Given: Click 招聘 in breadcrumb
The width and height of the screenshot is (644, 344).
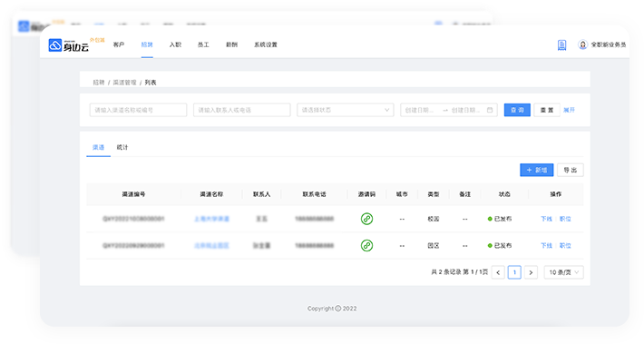Looking at the screenshot, I should (x=99, y=83).
